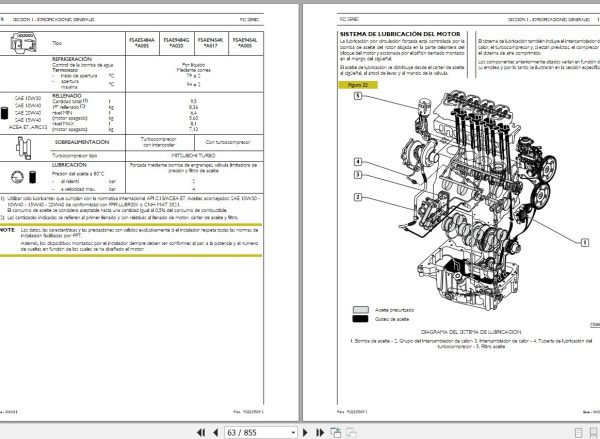Click the turbocharger icon in the Sobrealimentación row
Image resolution: width=600 pixels, height=439 pixels.
pos(24,148)
